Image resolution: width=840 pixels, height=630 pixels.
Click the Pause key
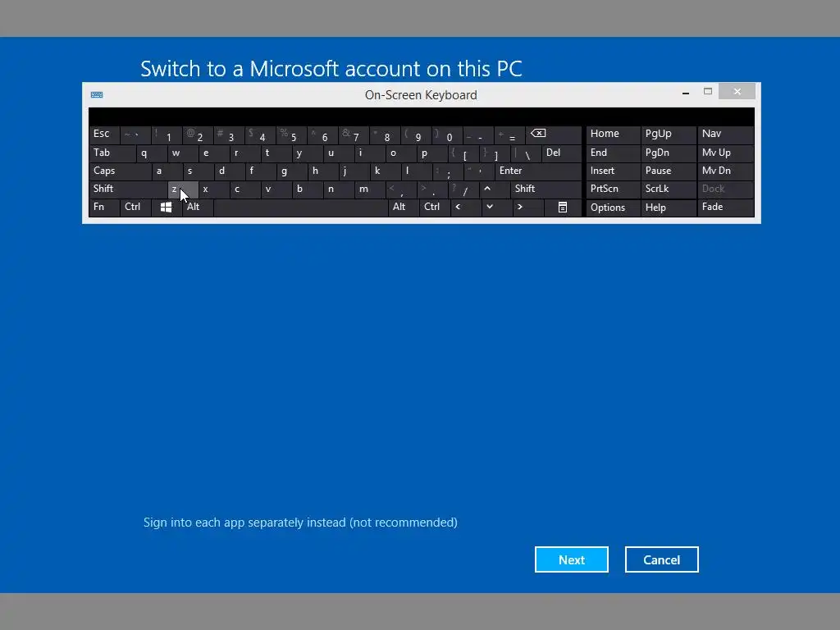[669, 171]
